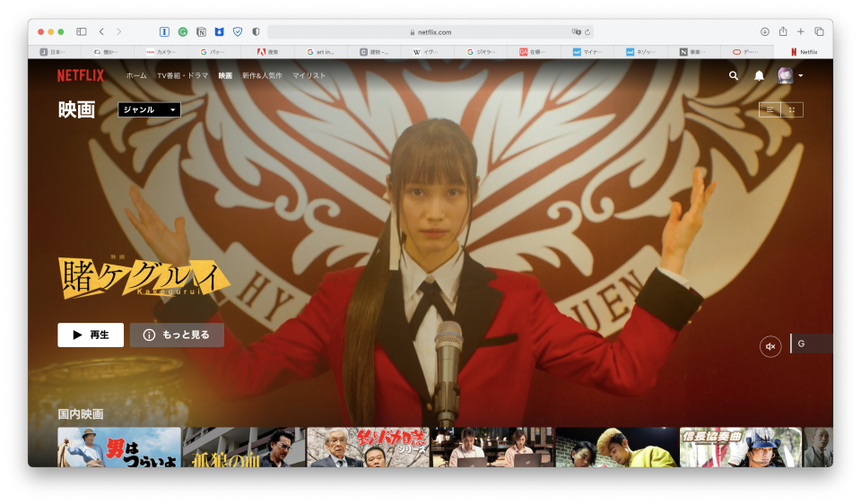Switch to grid view

click(792, 109)
